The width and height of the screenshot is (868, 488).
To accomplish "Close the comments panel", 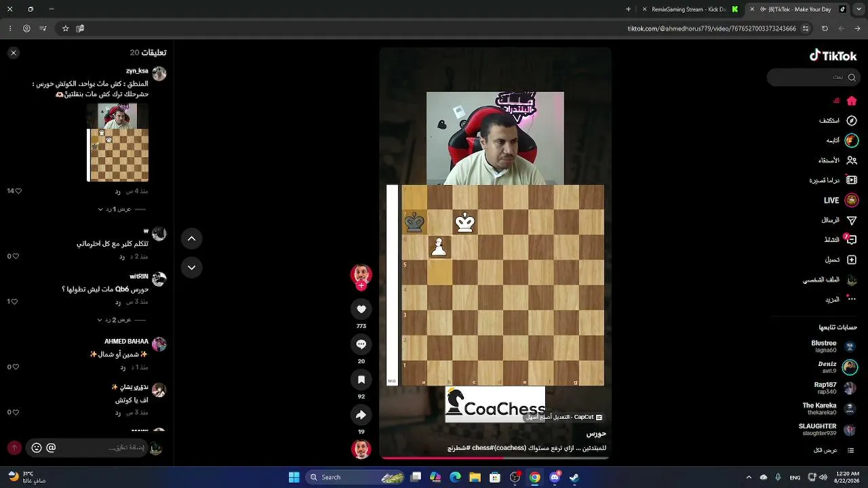I will [x=13, y=52].
